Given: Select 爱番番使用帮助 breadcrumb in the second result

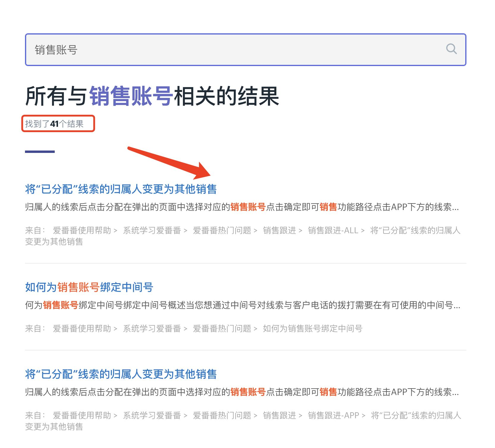Looking at the screenshot, I should tap(82, 328).
